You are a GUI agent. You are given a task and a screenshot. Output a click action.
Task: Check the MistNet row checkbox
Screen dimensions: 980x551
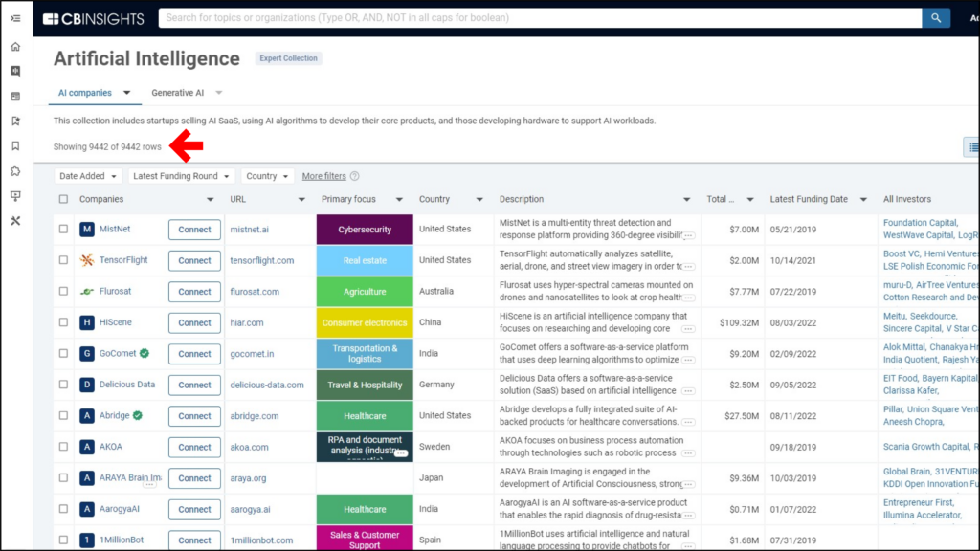(x=64, y=230)
